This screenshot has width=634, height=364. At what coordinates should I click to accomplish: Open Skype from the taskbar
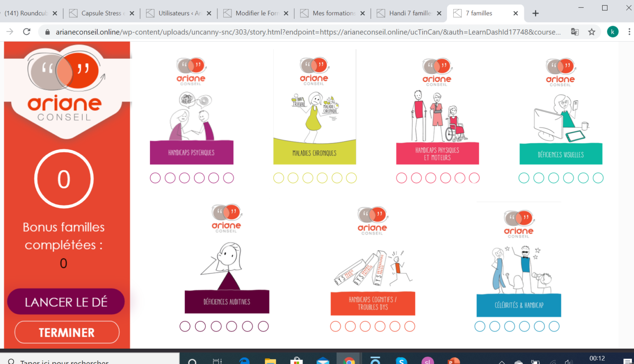click(401, 361)
